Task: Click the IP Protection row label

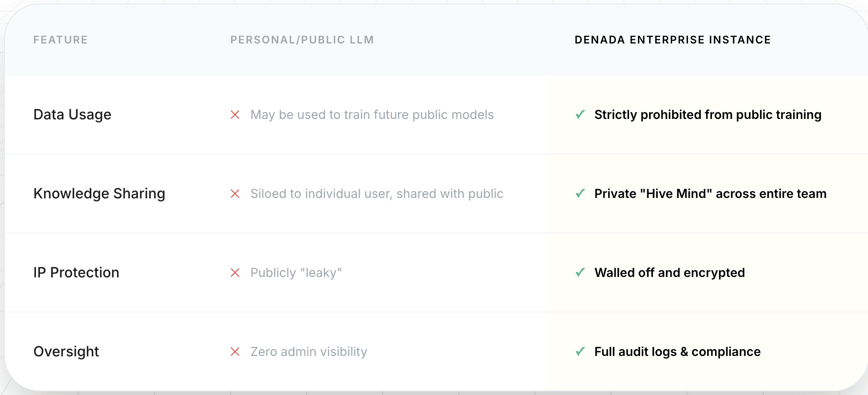Action: point(76,273)
